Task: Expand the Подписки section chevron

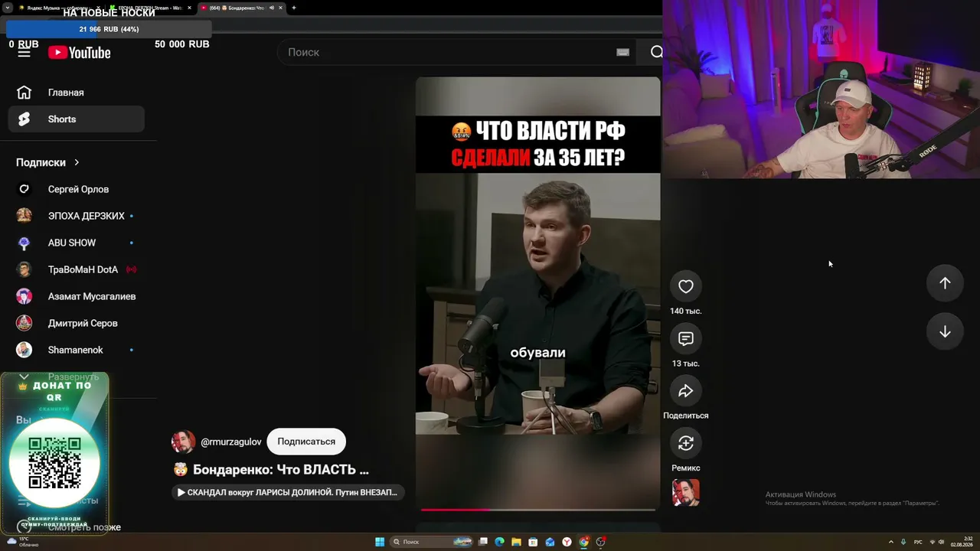Action: [x=77, y=162]
